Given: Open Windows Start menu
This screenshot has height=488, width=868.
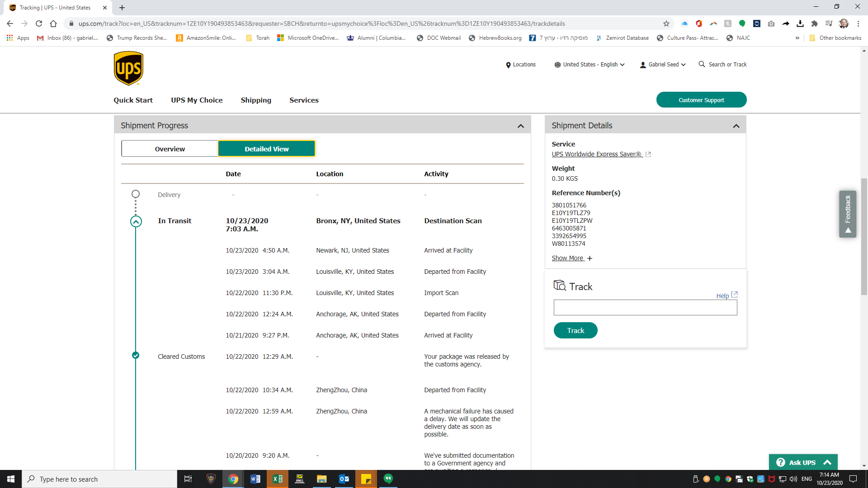Looking at the screenshot, I should click(x=11, y=479).
